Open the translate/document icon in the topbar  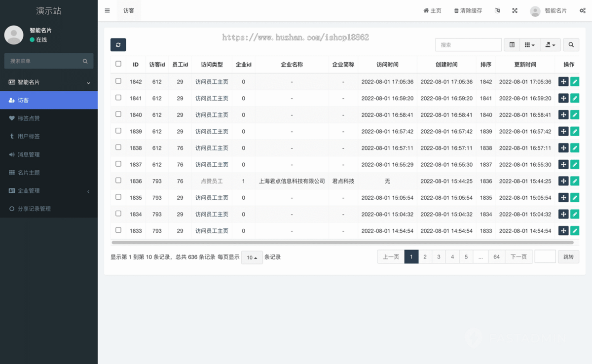point(497,10)
